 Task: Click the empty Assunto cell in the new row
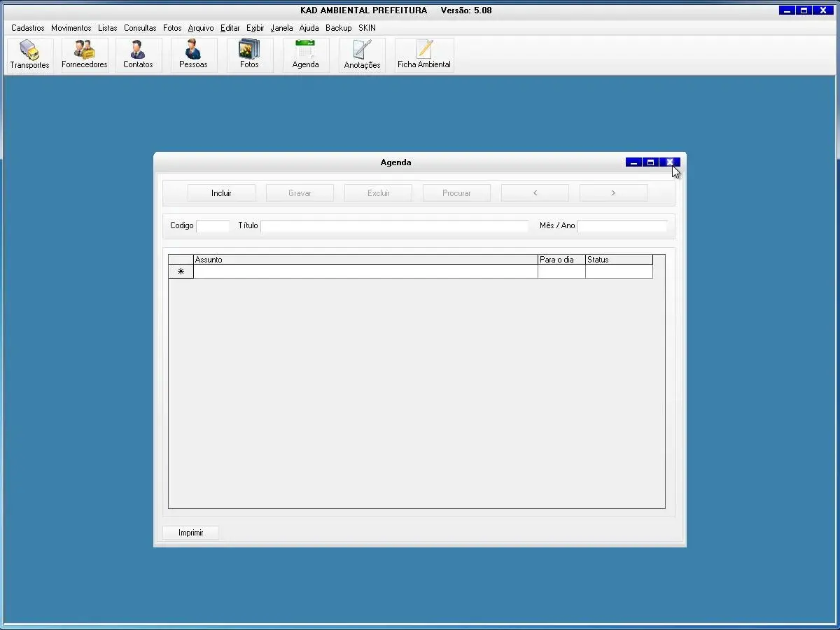tap(365, 272)
